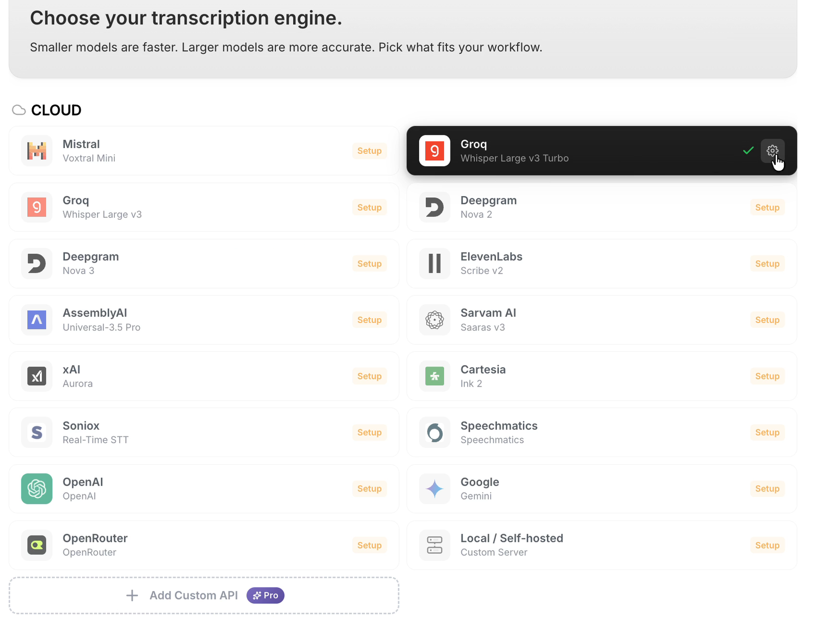Viewport: 817px width, 644px height.
Task: Click the xAI logo icon
Action: click(37, 376)
